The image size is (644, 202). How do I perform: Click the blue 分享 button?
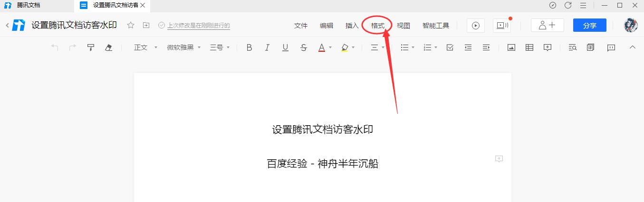[590, 26]
